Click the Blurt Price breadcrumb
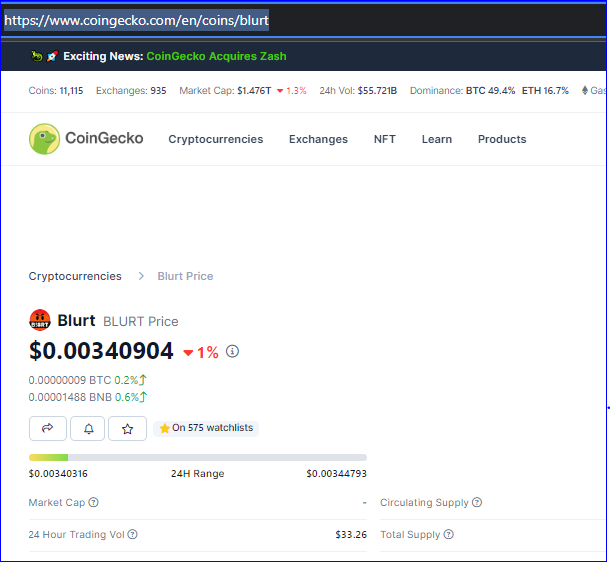This screenshot has width=610, height=562. (x=185, y=276)
